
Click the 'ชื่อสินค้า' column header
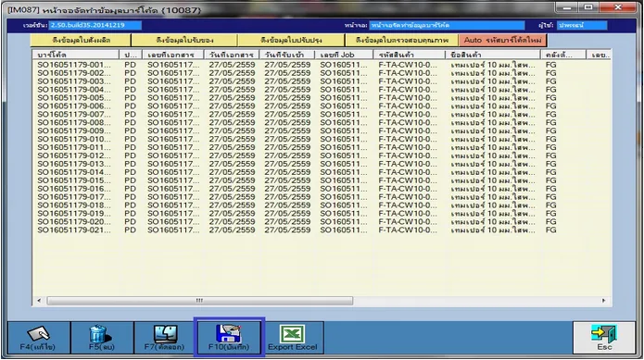click(493, 55)
